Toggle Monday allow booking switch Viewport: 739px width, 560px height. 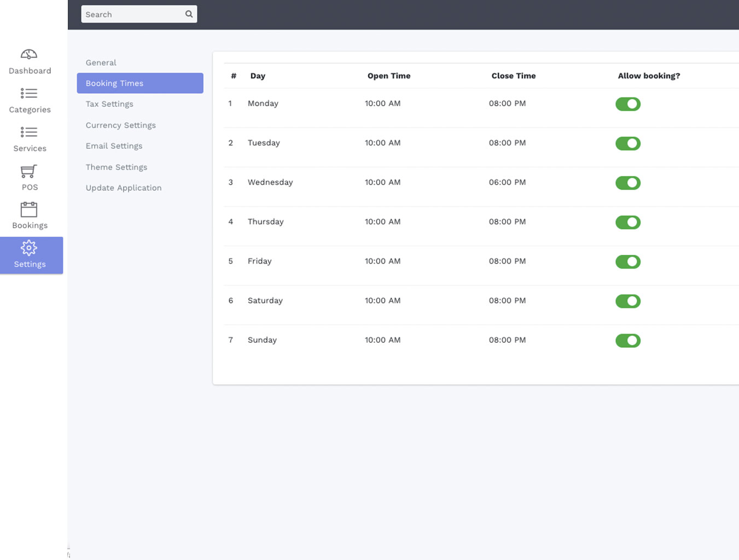coord(628,104)
